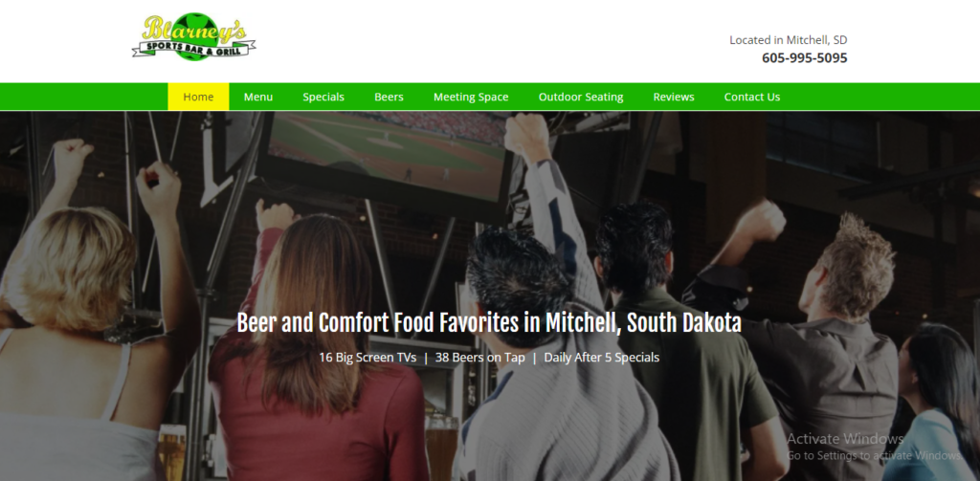
Task: Click Contact Us in the navigation bar
Action: click(x=752, y=97)
